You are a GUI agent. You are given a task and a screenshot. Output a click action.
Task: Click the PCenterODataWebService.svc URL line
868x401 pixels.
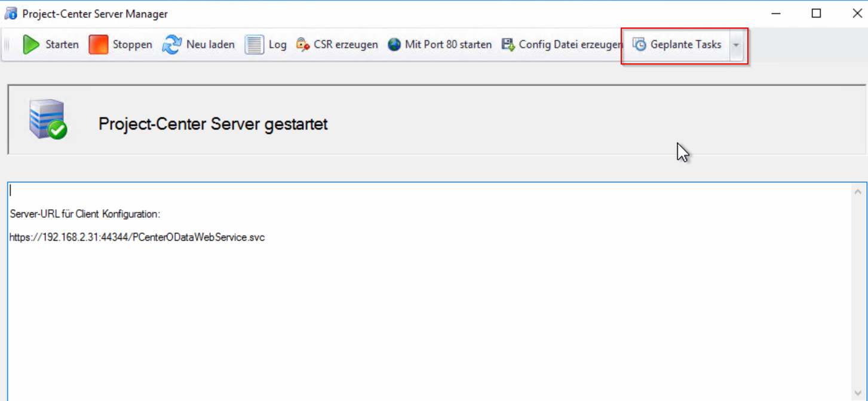click(x=137, y=237)
